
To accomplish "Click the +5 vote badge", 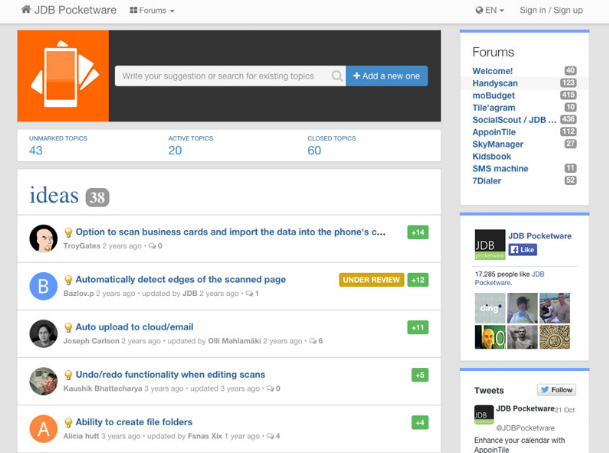I will click(420, 375).
